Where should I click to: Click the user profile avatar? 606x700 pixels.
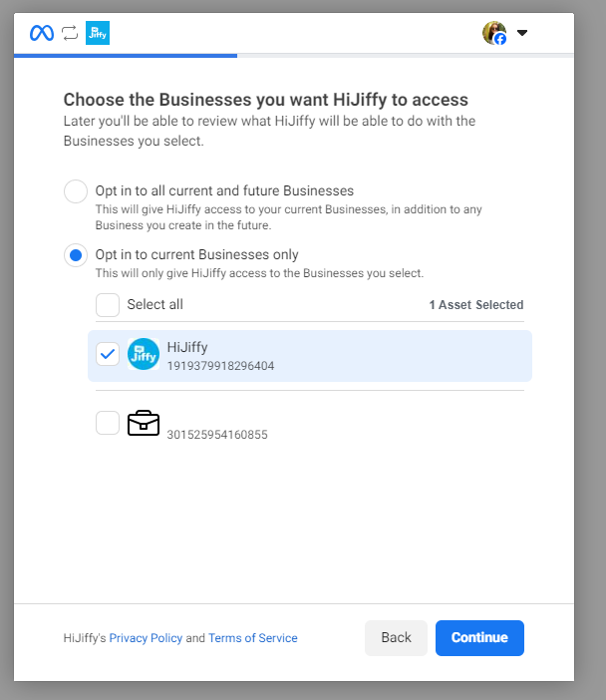click(x=494, y=33)
